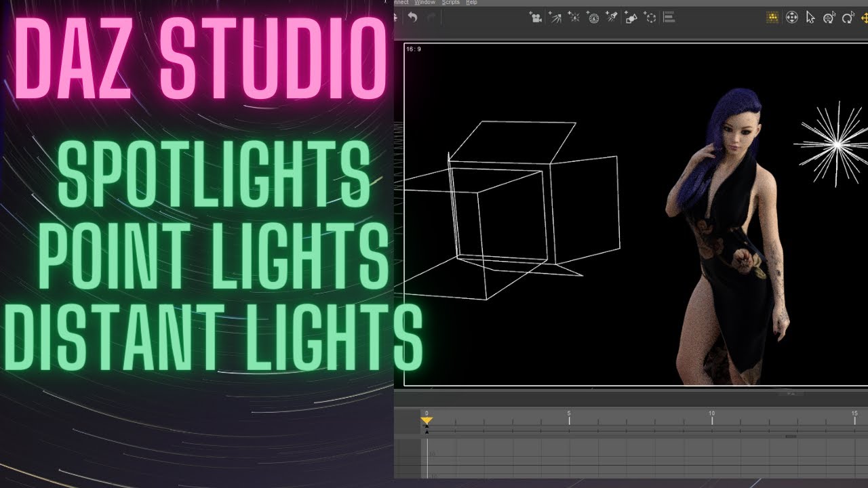
Task: Select the circular four-arrow universal tool icon
Action: click(x=791, y=18)
